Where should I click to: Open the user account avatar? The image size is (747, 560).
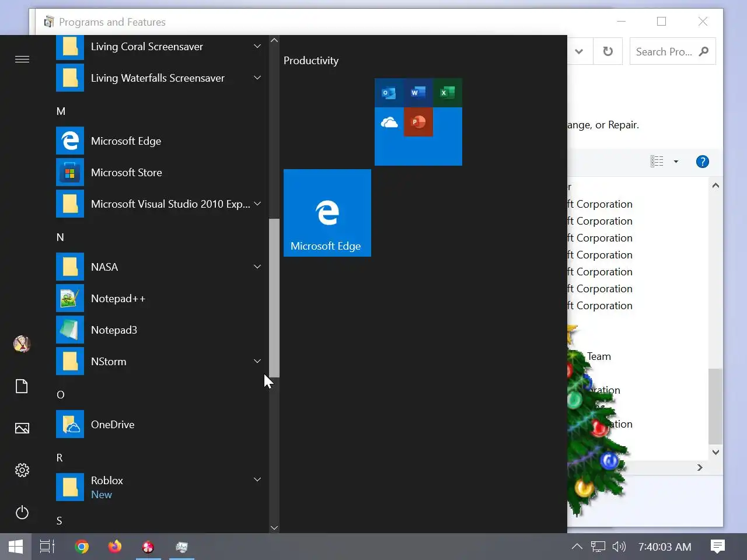click(22, 344)
